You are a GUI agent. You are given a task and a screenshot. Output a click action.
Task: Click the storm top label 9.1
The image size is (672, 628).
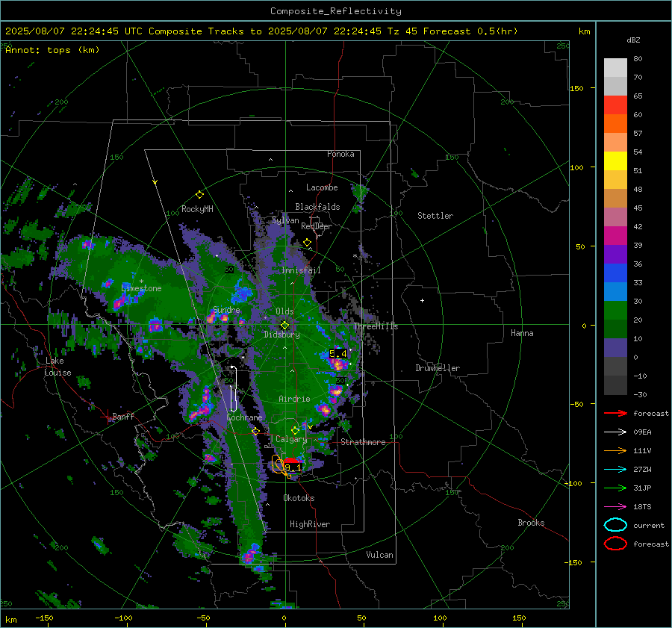click(x=293, y=467)
